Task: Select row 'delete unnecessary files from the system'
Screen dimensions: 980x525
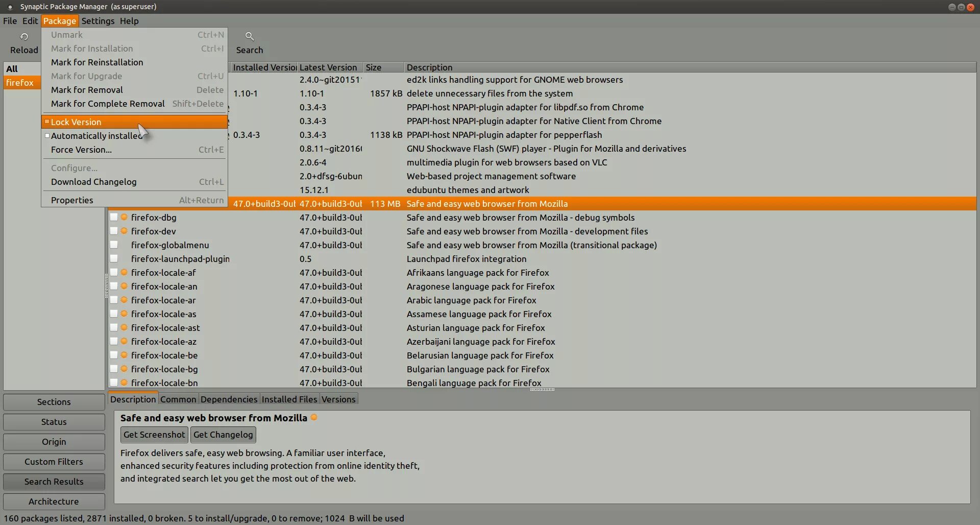Action: point(602,93)
